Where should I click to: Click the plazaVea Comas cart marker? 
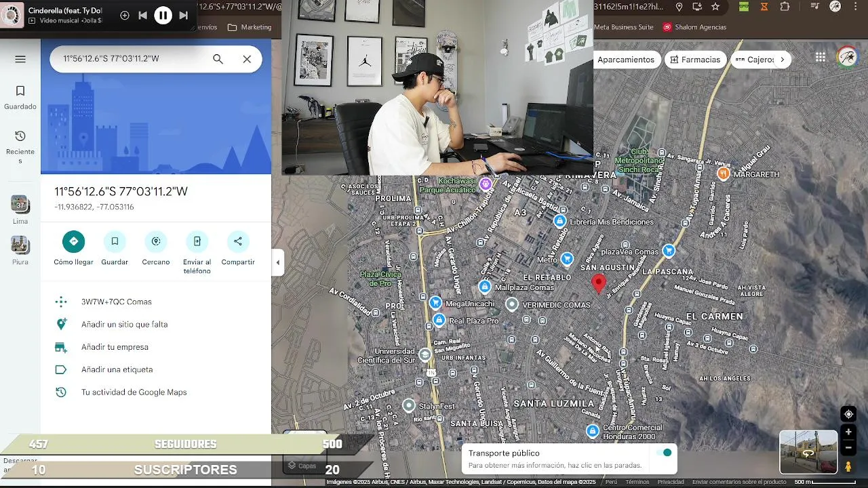[669, 251]
